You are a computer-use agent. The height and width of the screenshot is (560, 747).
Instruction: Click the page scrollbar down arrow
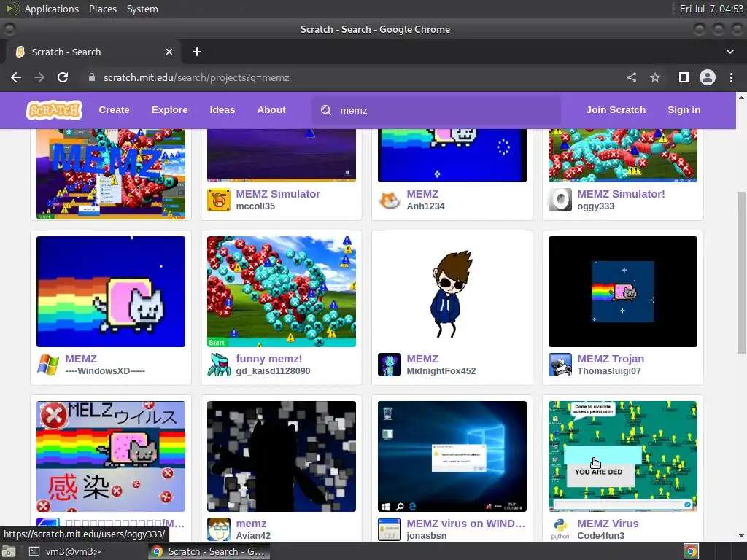point(741,536)
